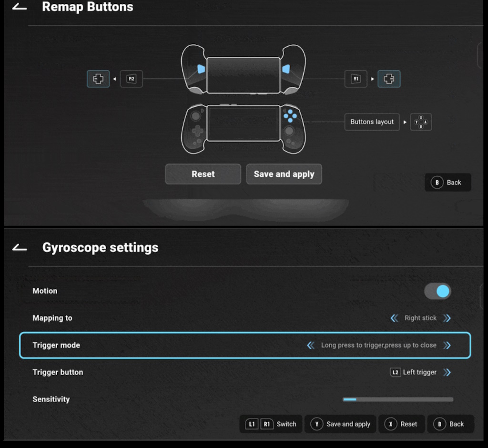Image resolution: width=488 pixels, height=448 pixels.
Task: Click previous arrow for Mapping to
Action: (x=394, y=318)
